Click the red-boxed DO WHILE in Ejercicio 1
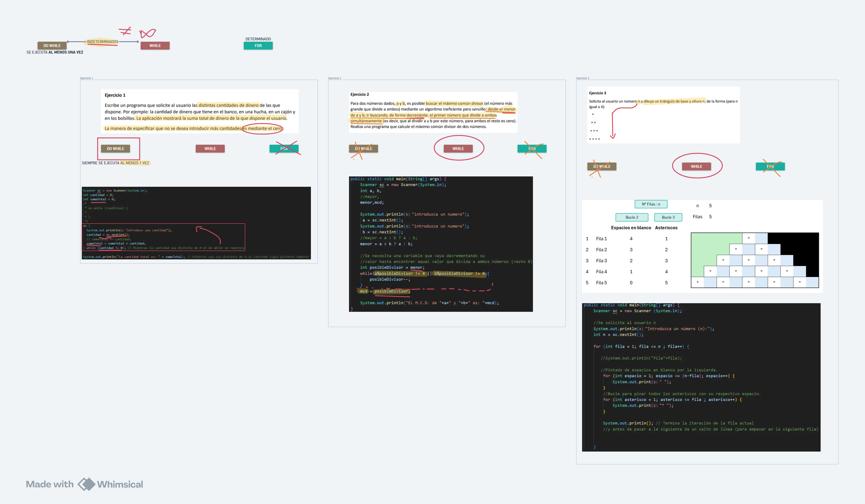865x504 pixels. [x=115, y=149]
